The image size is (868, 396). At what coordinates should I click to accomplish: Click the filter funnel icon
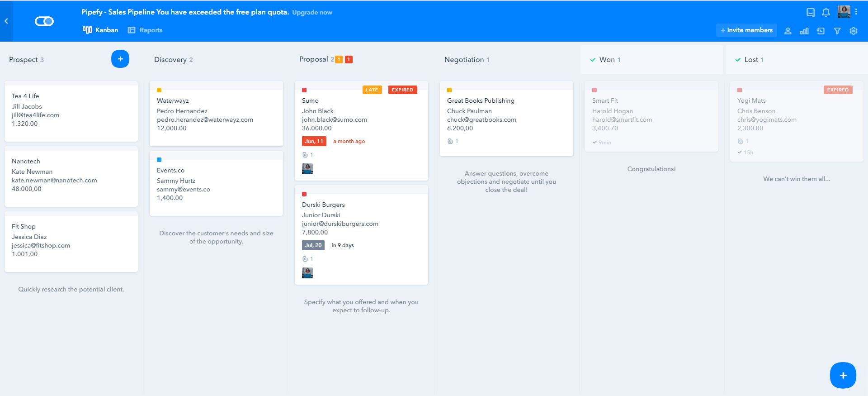tap(837, 31)
